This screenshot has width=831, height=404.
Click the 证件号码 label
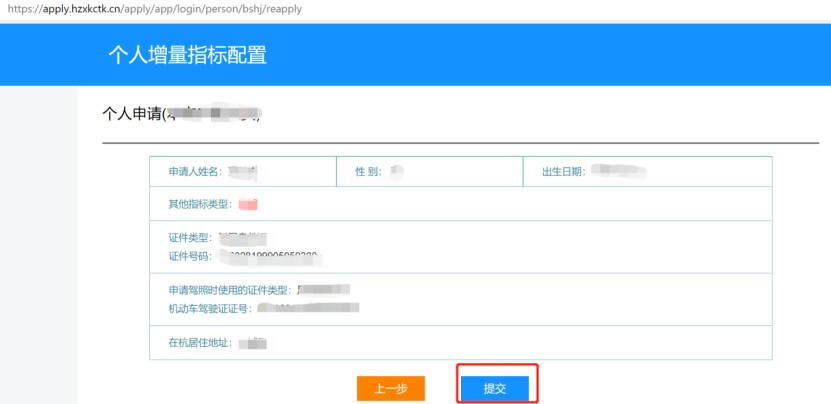click(x=190, y=256)
